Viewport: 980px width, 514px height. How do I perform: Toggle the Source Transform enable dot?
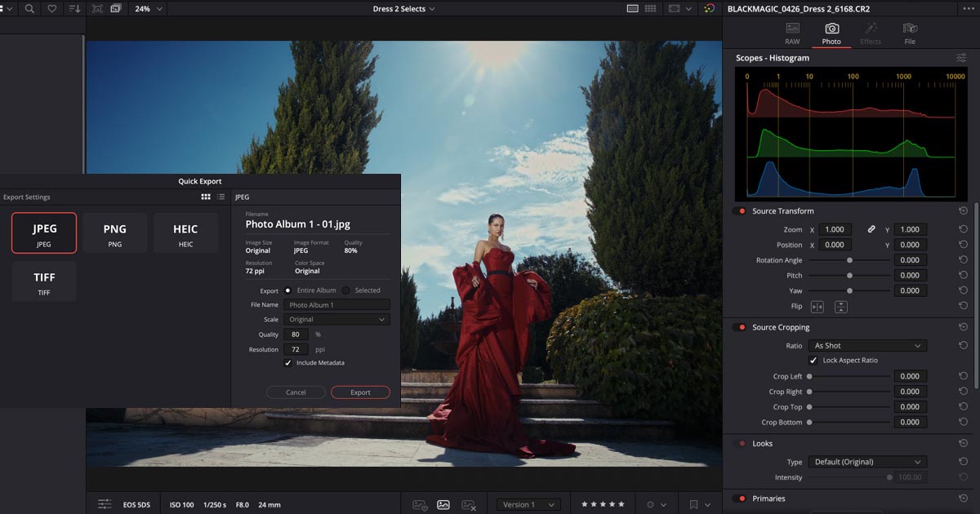click(x=742, y=211)
